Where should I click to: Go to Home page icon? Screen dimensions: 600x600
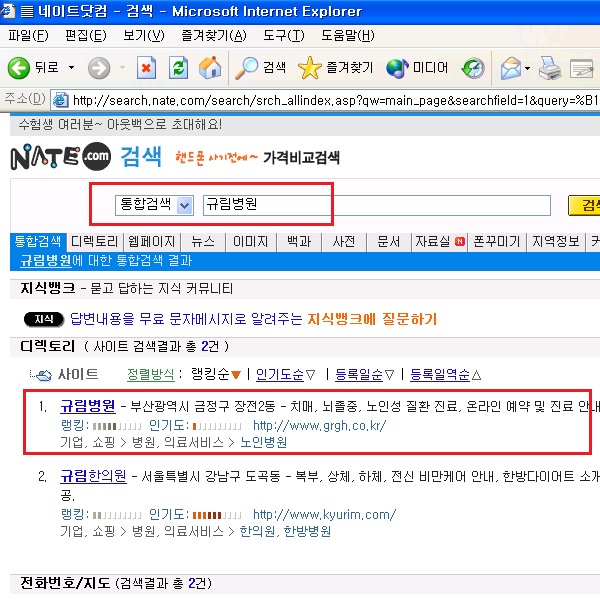pos(210,68)
